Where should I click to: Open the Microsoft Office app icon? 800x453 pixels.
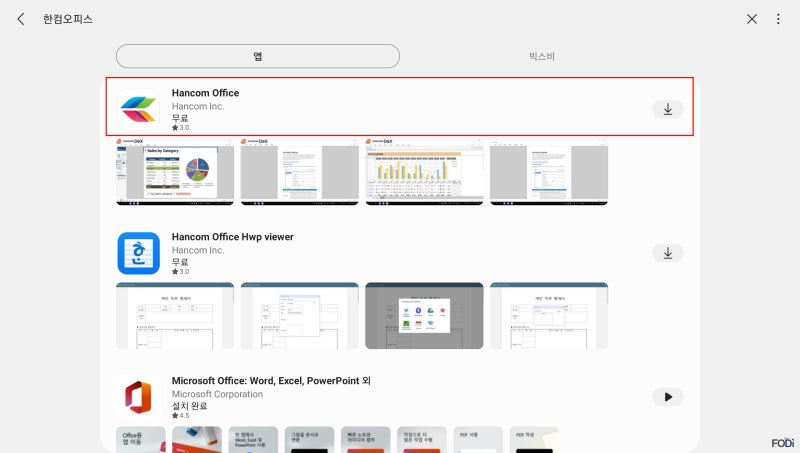point(138,397)
